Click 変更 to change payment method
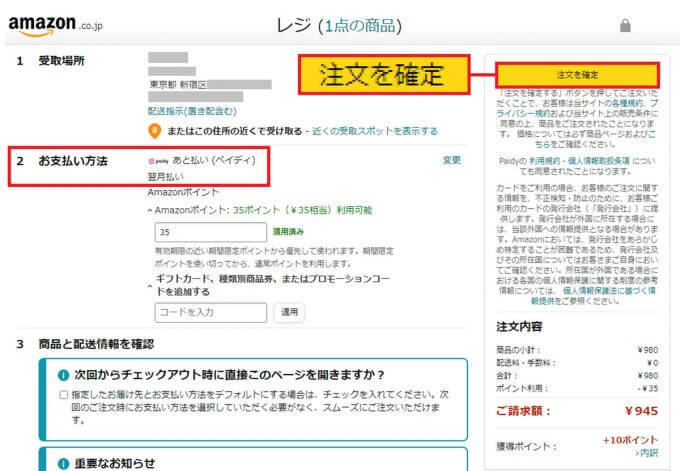This screenshot has width=680, height=471. 451,160
